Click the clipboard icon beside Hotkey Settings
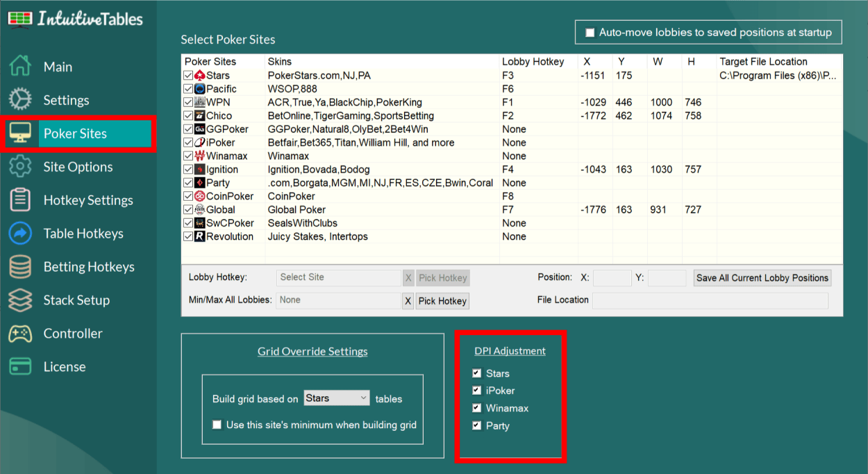The width and height of the screenshot is (868, 474). pyautogui.click(x=20, y=200)
